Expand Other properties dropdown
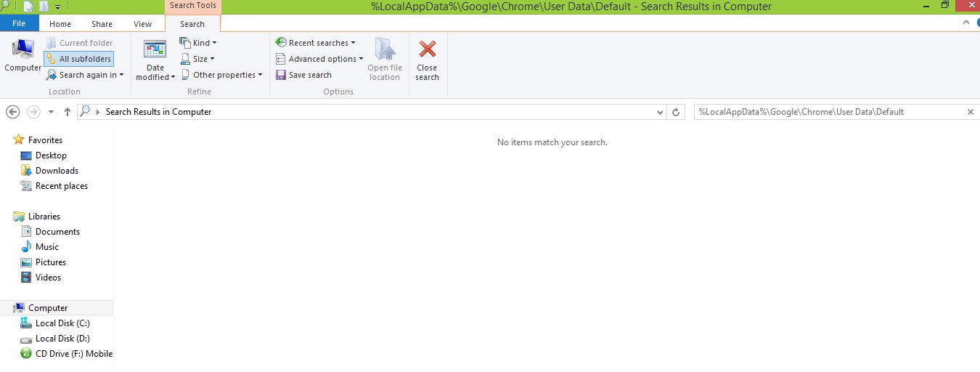 221,75
